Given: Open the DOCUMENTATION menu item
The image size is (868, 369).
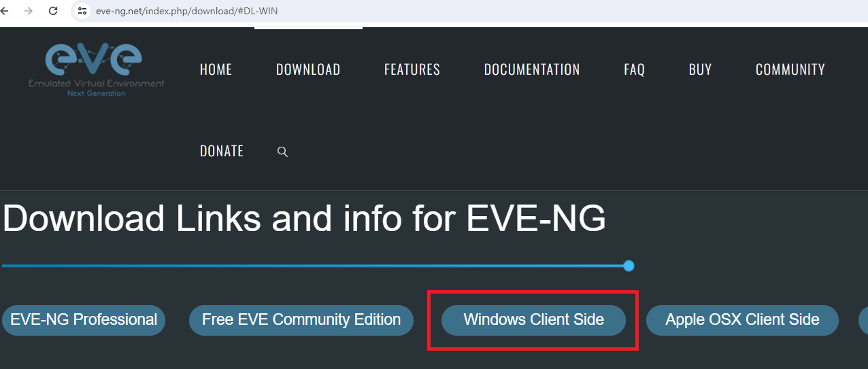Looking at the screenshot, I should click(x=532, y=69).
